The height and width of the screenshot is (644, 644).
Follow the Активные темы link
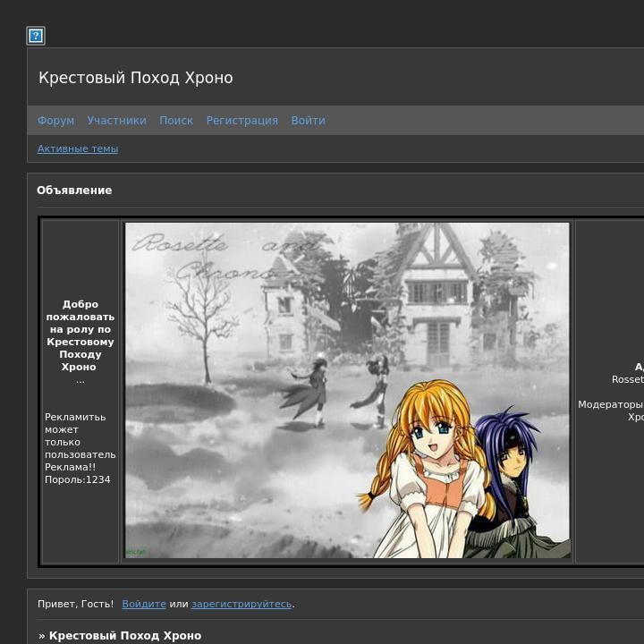(x=78, y=148)
